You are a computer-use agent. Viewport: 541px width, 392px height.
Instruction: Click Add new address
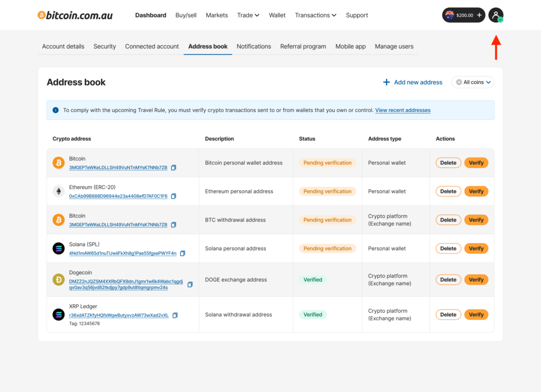pos(413,82)
